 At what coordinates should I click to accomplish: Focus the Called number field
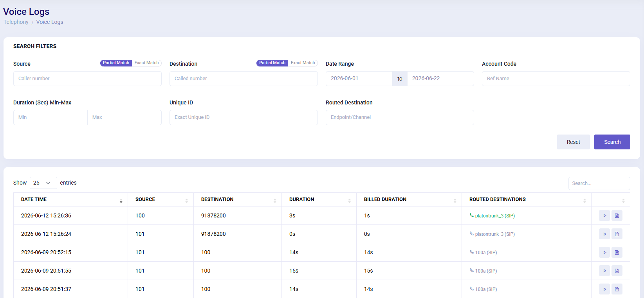(x=244, y=79)
